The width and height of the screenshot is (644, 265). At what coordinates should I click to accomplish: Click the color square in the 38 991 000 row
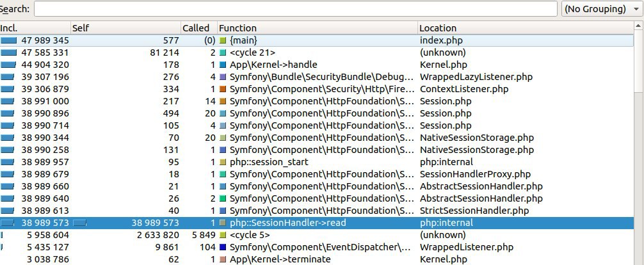[x=223, y=101]
